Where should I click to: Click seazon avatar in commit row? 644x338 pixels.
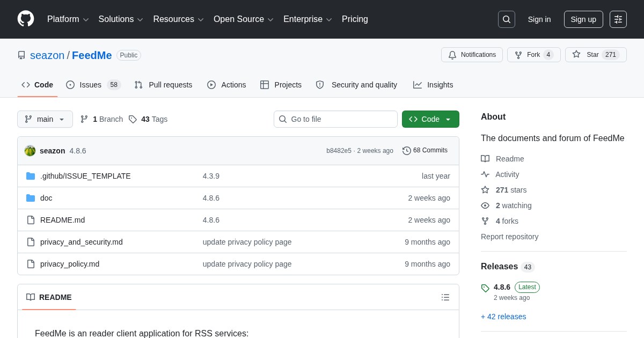tap(30, 151)
